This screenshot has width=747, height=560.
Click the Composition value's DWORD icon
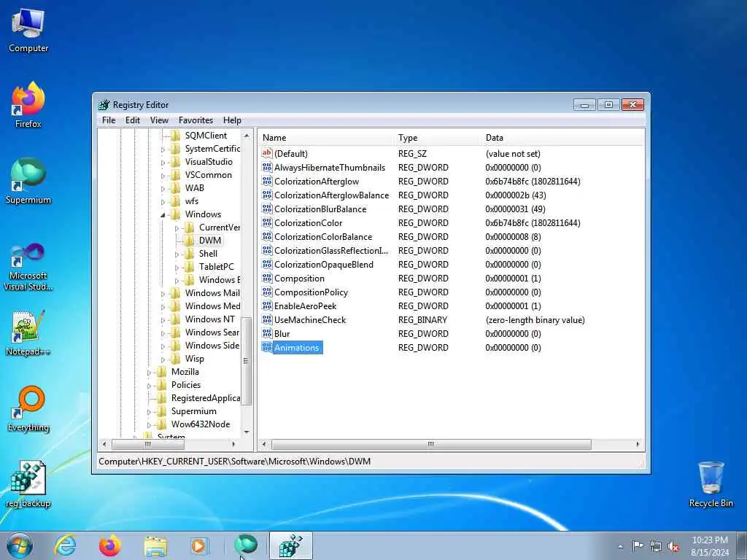[267, 278]
